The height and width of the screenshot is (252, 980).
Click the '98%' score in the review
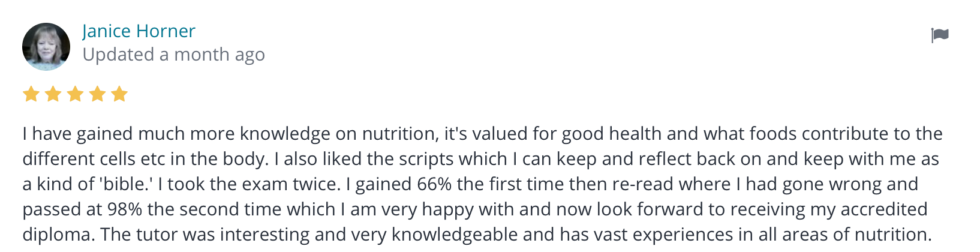(x=125, y=209)
